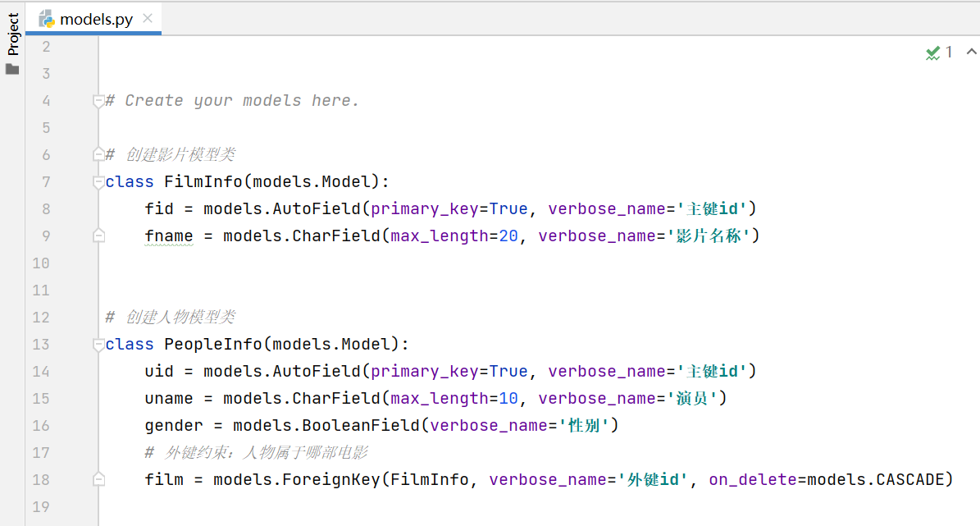Select the models.py editor tab
The height and width of the screenshot is (526, 980).
pos(93,19)
